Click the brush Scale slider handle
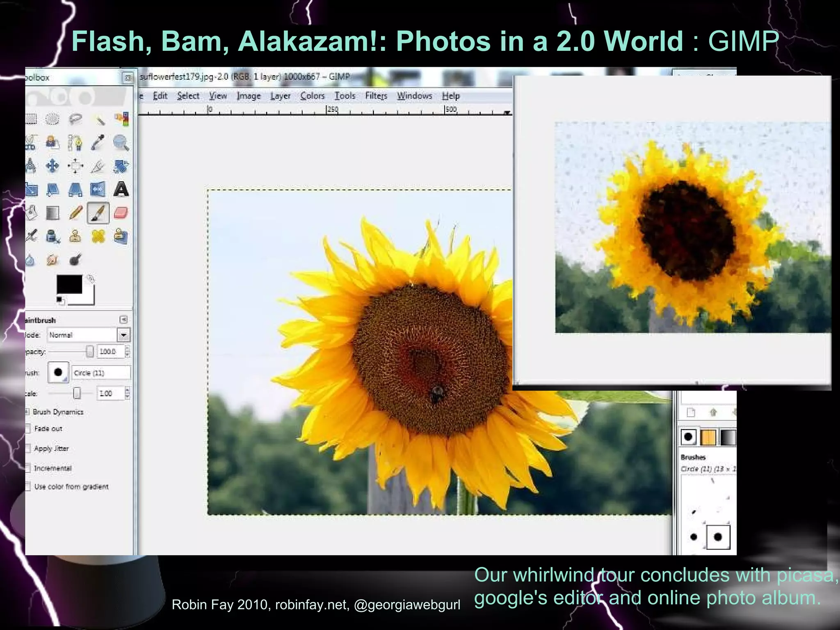 (77, 393)
